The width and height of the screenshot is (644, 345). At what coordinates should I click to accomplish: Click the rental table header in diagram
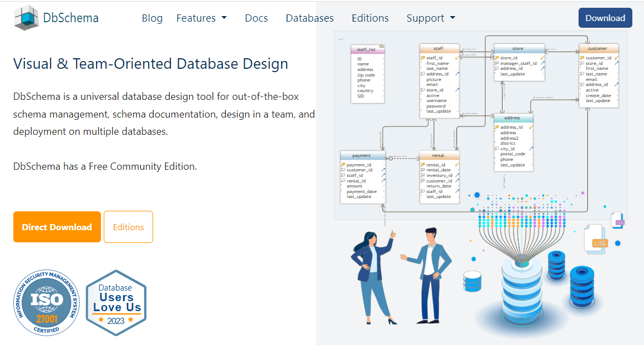tap(439, 156)
